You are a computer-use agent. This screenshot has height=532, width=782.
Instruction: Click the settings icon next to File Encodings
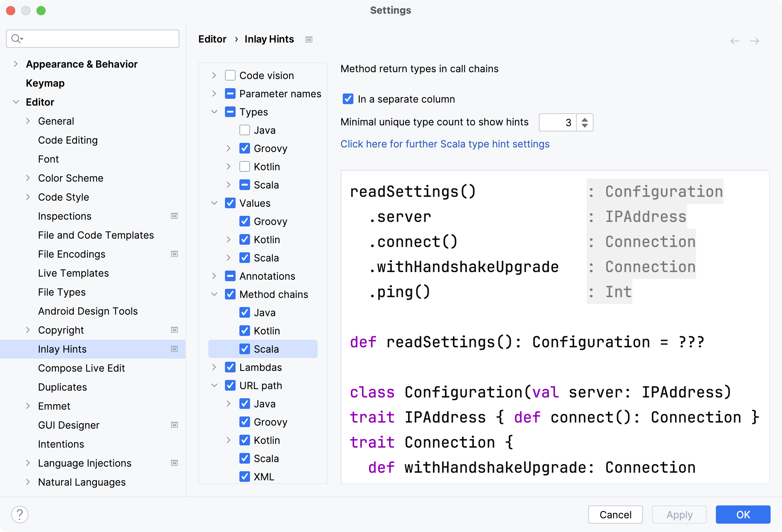tap(174, 254)
